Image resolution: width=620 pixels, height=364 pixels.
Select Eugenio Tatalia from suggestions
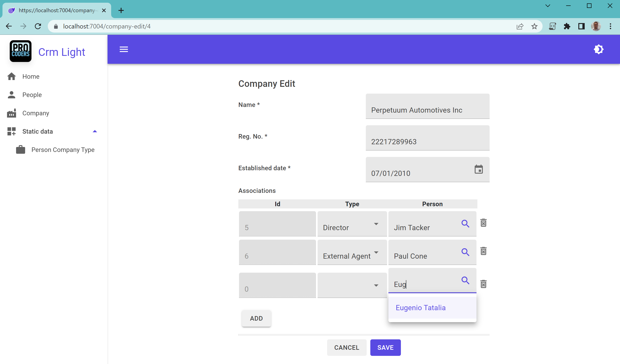tap(432, 308)
